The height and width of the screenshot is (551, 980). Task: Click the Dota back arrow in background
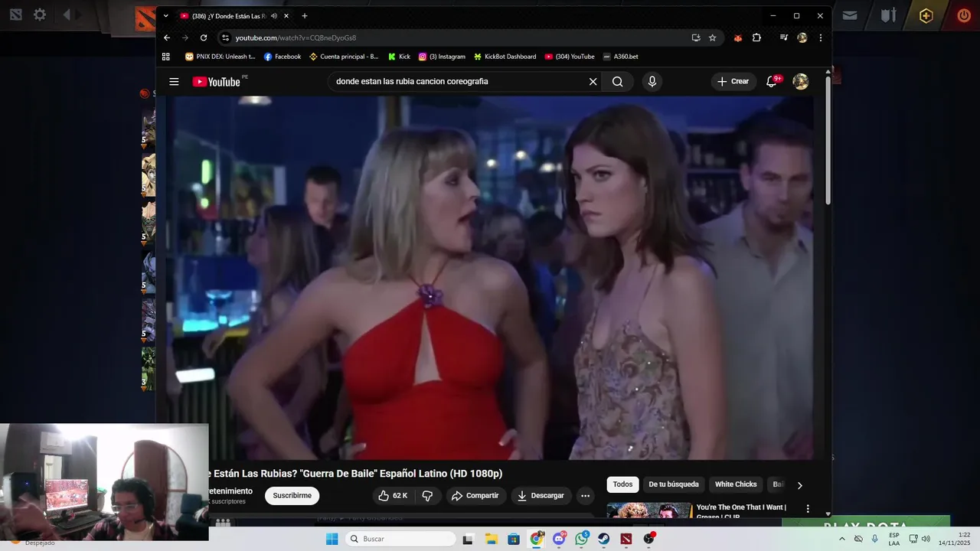[67, 15]
